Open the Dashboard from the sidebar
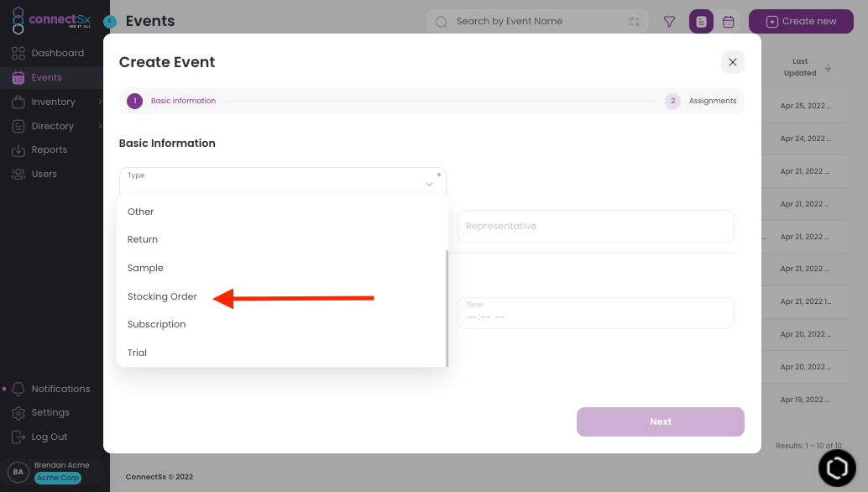 [59, 52]
